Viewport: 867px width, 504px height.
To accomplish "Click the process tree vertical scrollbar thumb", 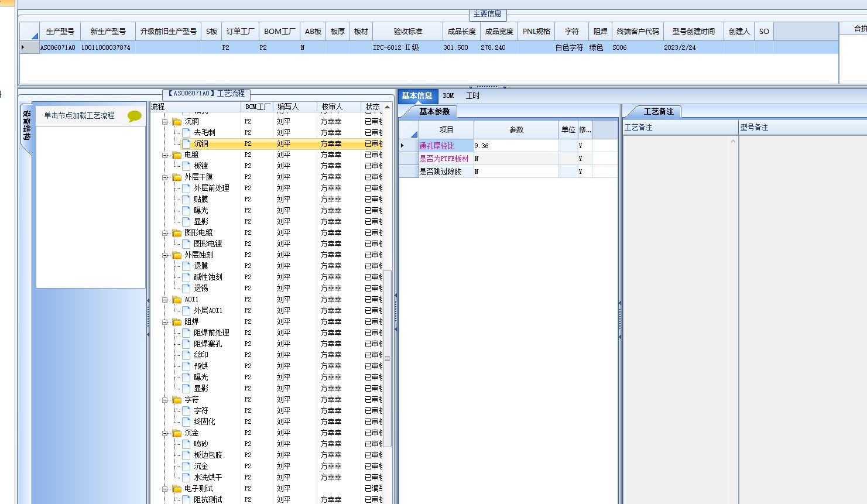I will (387, 358).
